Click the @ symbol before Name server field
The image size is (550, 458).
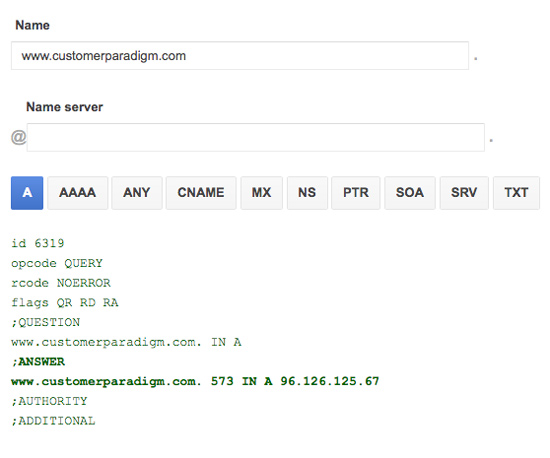click(x=19, y=137)
